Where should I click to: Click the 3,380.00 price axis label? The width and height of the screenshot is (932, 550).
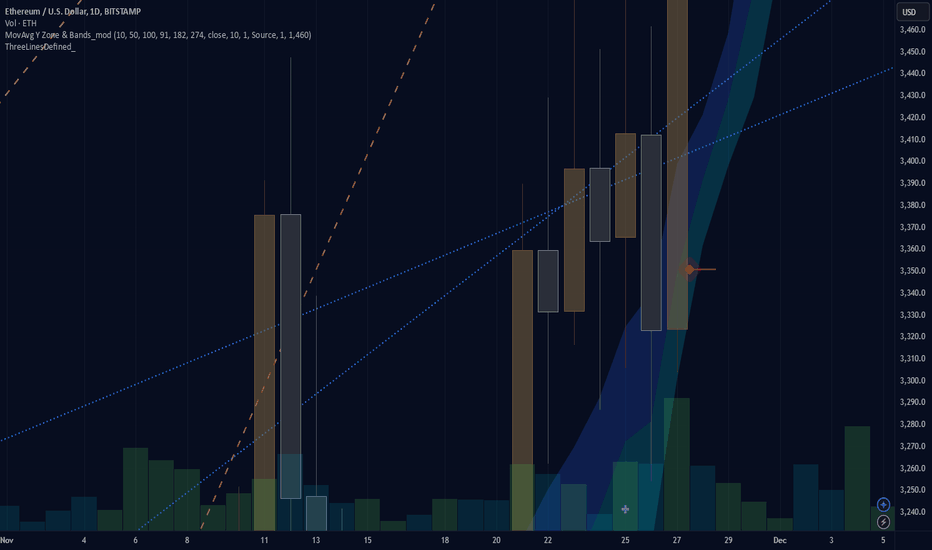point(912,205)
